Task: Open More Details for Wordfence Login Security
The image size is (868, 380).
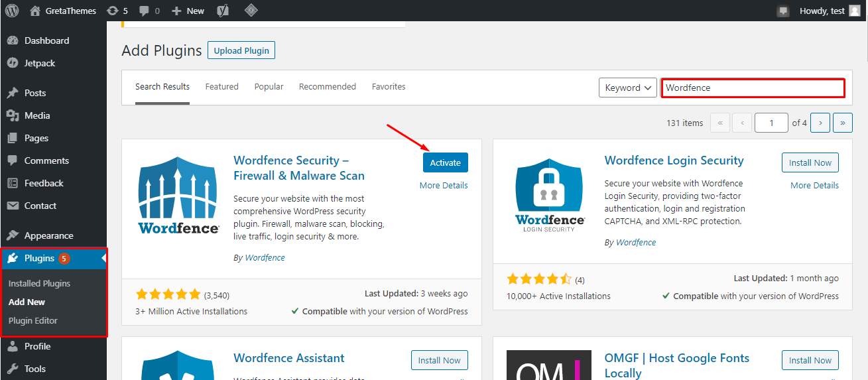Action: tap(814, 186)
